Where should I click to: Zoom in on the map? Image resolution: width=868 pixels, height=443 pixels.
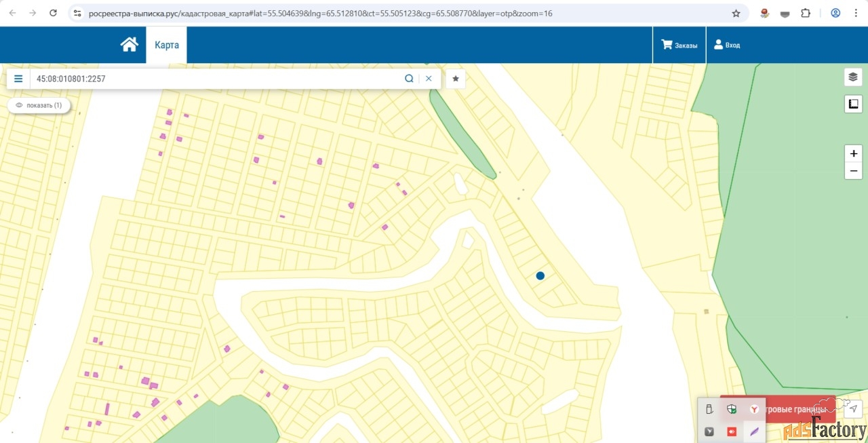[x=853, y=153]
